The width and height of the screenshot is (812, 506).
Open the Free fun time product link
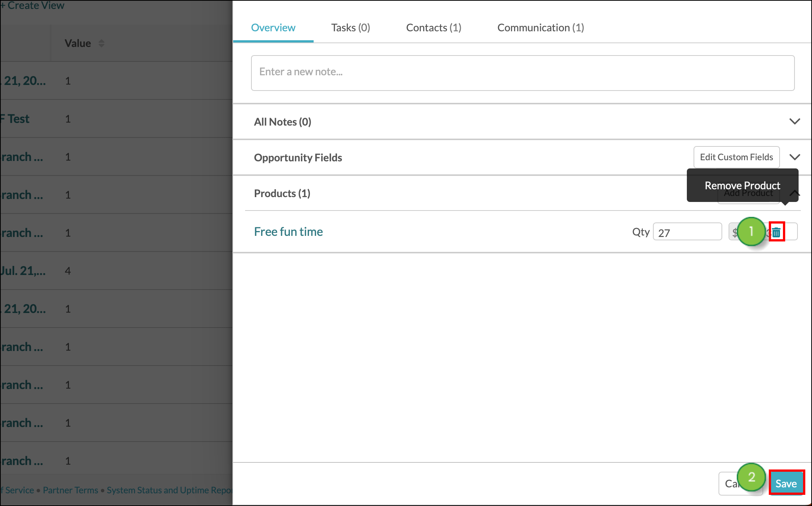(x=288, y=232)
